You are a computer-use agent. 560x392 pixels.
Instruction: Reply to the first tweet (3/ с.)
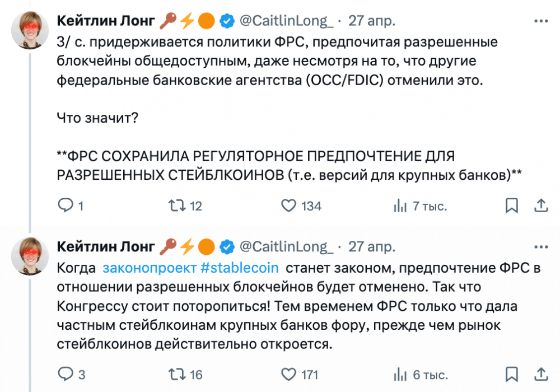(x=66, y=206)
